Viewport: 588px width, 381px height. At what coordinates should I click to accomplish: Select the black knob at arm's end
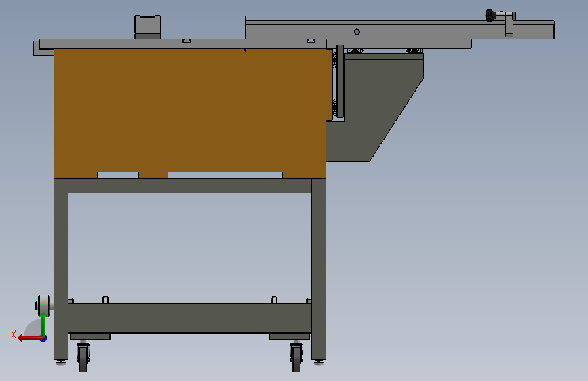point(490,16)
